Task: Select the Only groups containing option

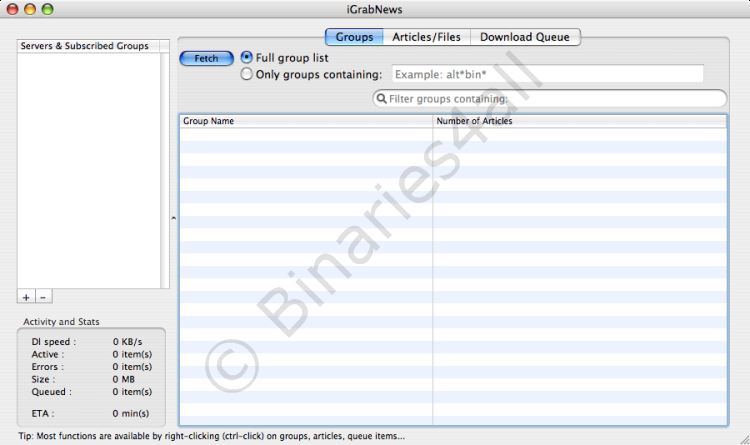Action: click(x=246, y=74)
